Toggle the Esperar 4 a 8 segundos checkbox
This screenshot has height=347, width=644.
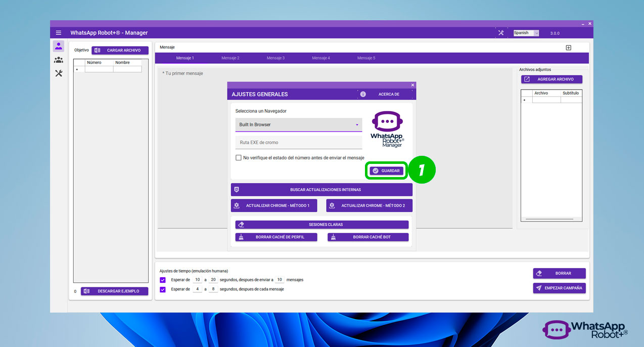click(x=162, y=290)
